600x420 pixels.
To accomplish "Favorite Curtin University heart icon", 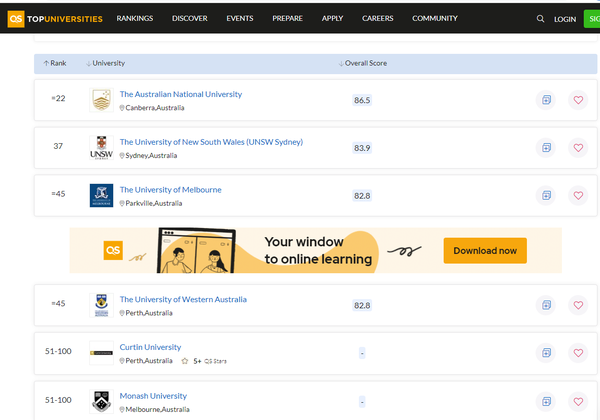I will coord(578,353).
